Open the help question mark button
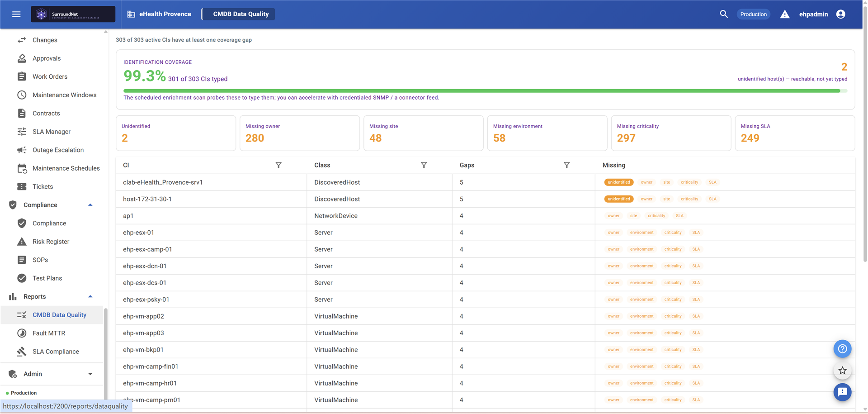 (842, 349)
